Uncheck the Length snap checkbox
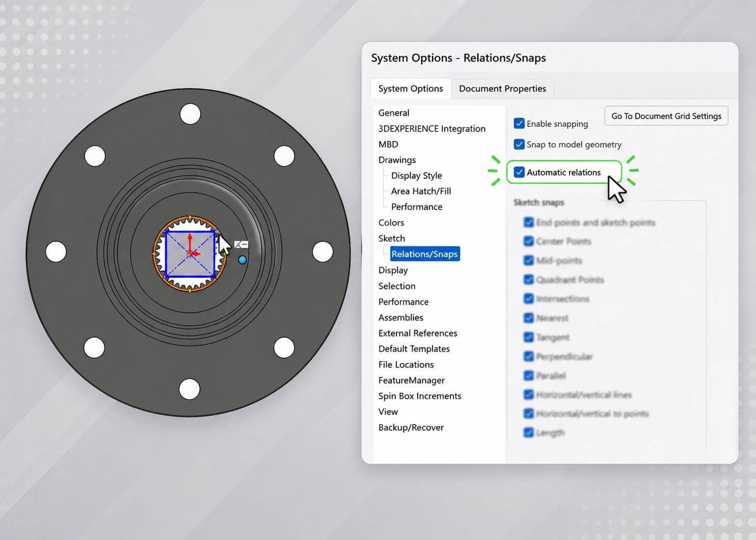The image size is (756, 540). [x=528, y=433]
